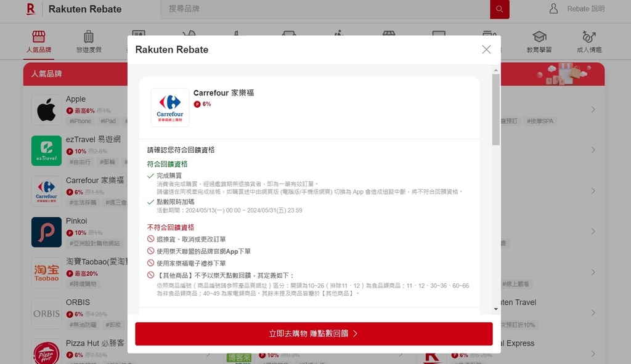
Task: Click the dialog scrollbar thumb
Action: 496,110
